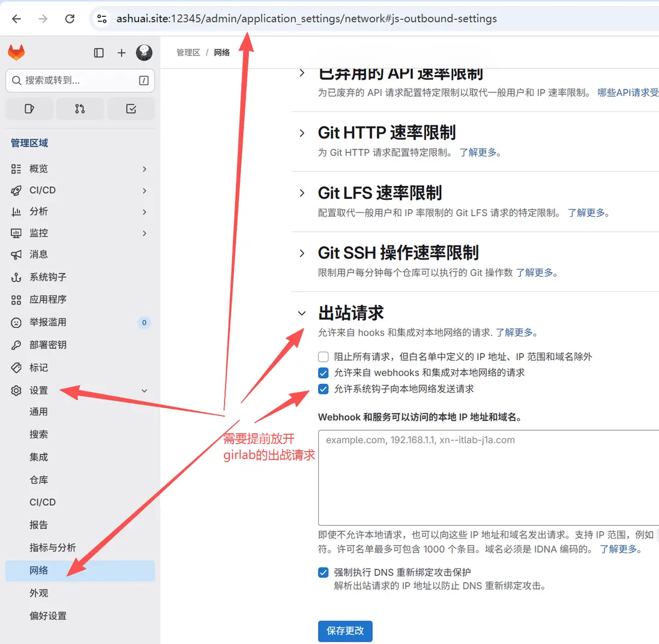This screenshot has height=644, width=659.
Task: Click the browser address bar URL
Action: [x=306, y=19]
